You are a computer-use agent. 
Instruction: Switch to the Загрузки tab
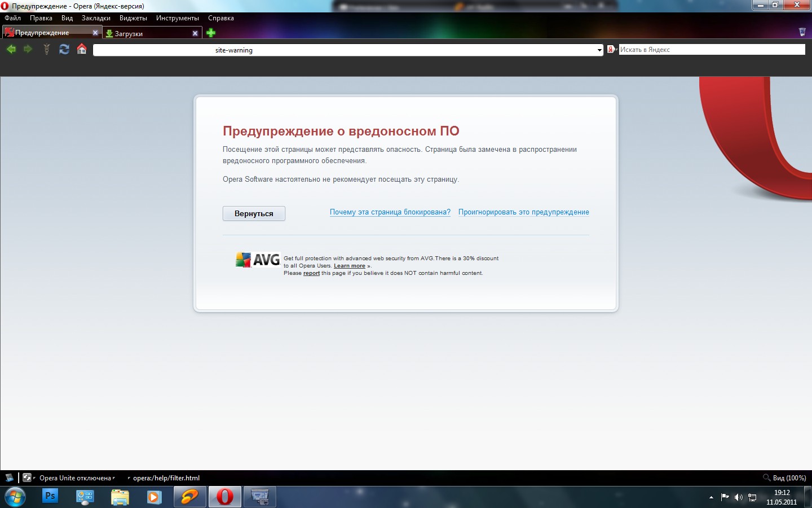tap(152, 33)
